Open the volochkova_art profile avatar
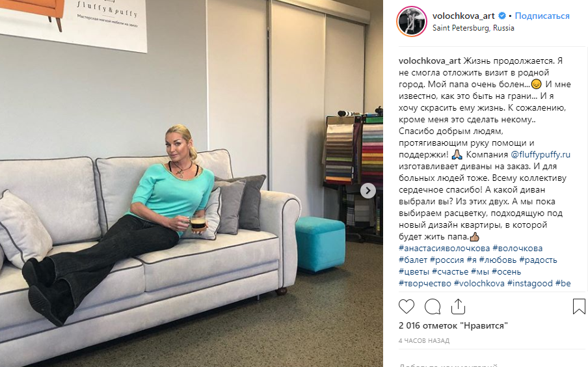This screenshot has height=367, width=588. pos(412,21)
